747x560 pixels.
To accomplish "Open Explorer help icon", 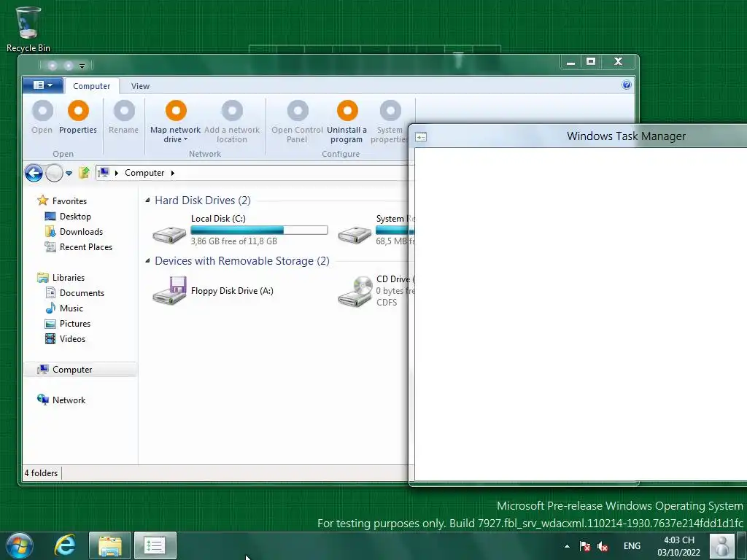I will (x=627, y=85).
